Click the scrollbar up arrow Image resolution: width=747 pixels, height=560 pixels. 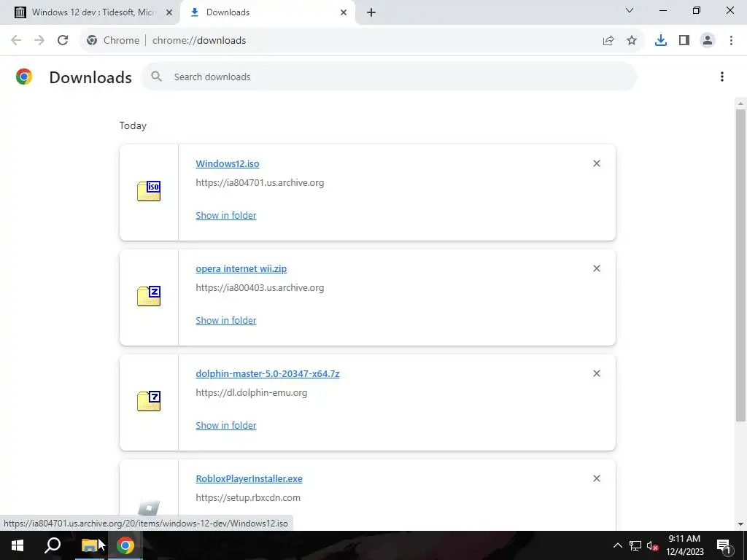click(x=740, y=104)
